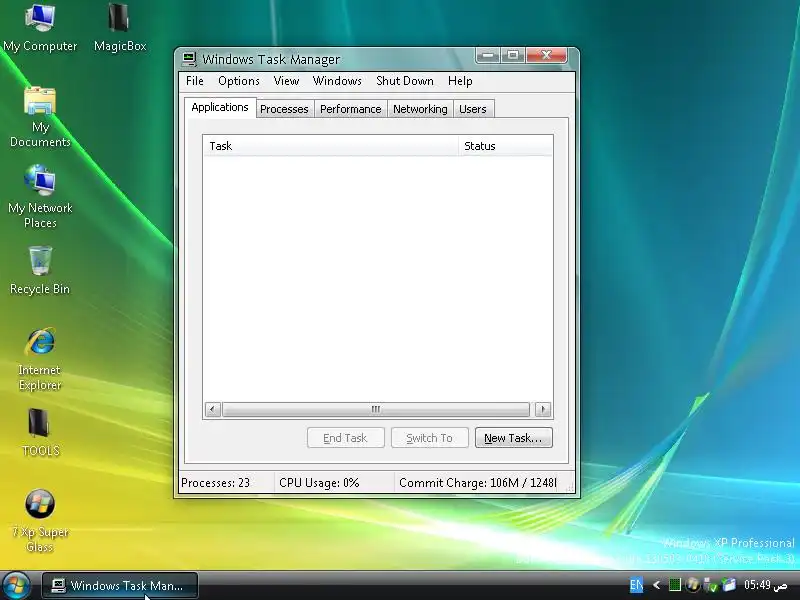Click the Commit Charge status bar entry

(479, 483)
